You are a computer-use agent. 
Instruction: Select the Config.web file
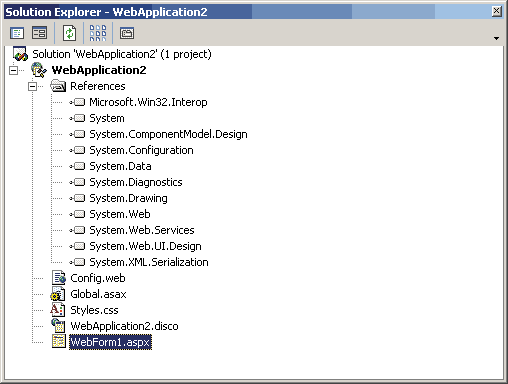[98, 278]
